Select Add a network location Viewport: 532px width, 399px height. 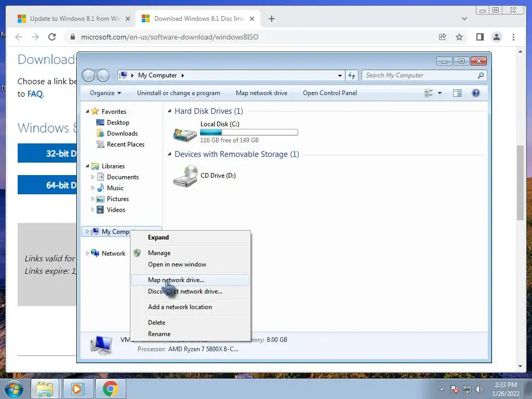pyautogui.click(x=190, y=307)
